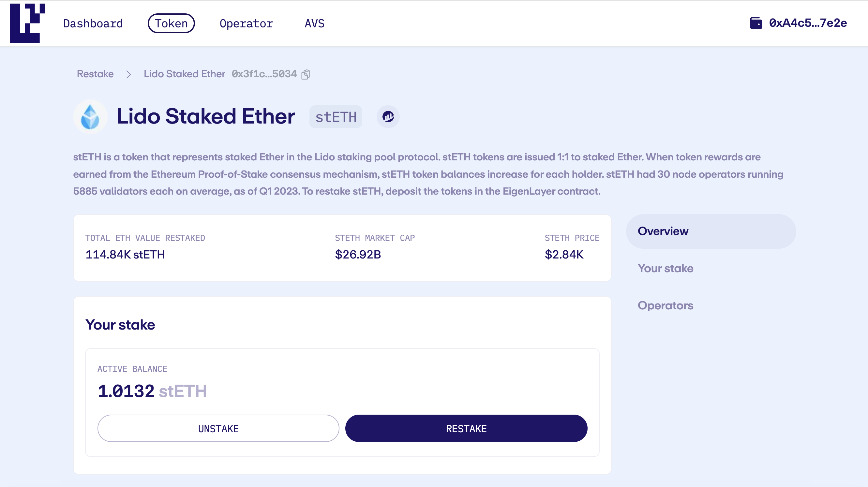Viewport: 868px width, 487px height.
Task: Click the breadcrumb chevron arrow
Action: [128, 74]
